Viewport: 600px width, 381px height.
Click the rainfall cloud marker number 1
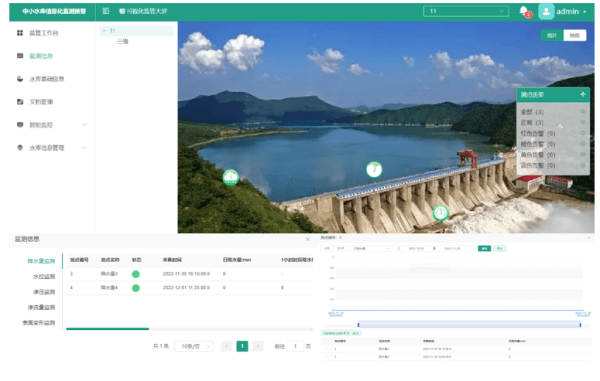[231, 177]
